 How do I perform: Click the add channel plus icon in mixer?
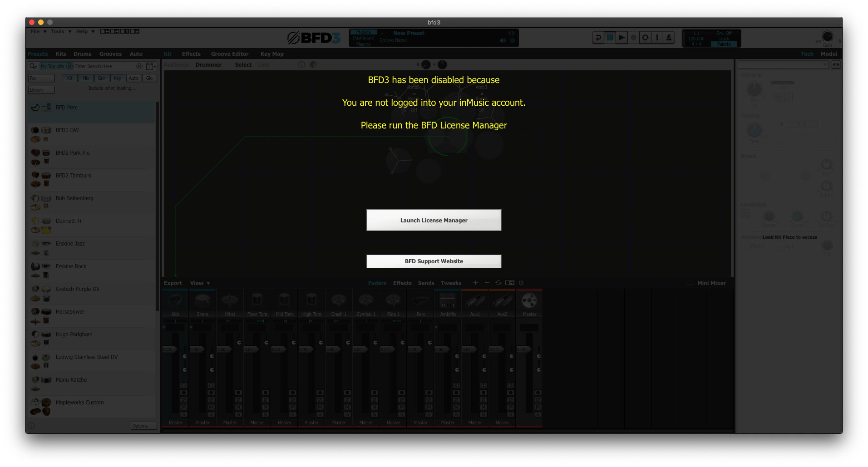(x=475, y=283)
